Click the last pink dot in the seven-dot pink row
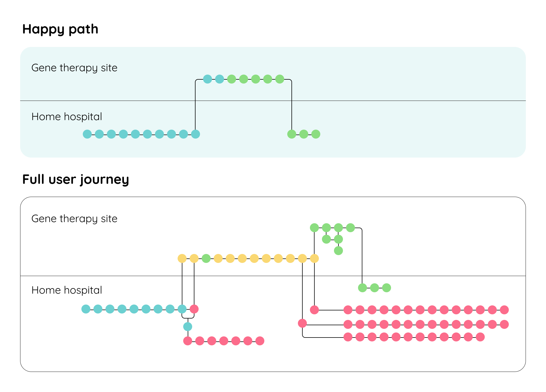This screenshot has height=392, width=546. [260, 341]
